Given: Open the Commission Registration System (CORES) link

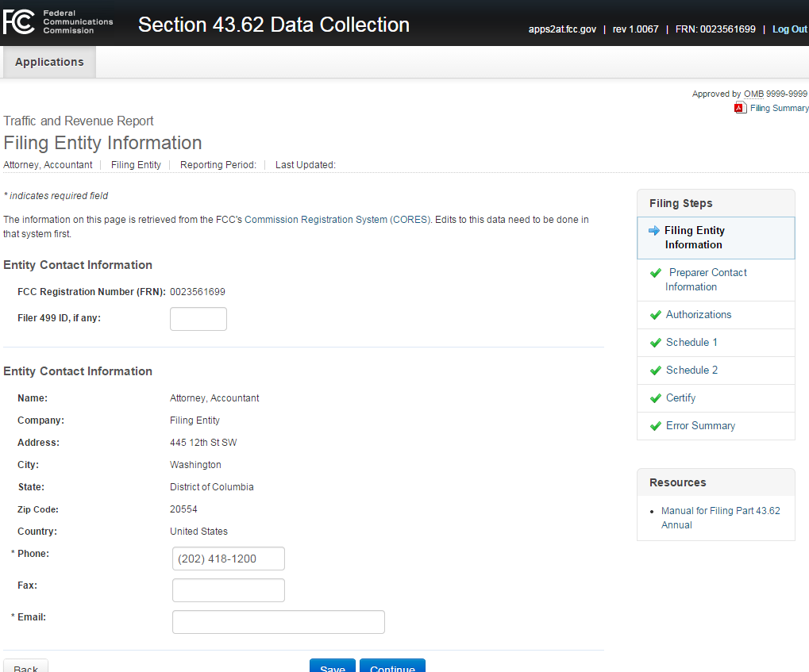Looking at the screenshot, I should [x=337, y=220].
